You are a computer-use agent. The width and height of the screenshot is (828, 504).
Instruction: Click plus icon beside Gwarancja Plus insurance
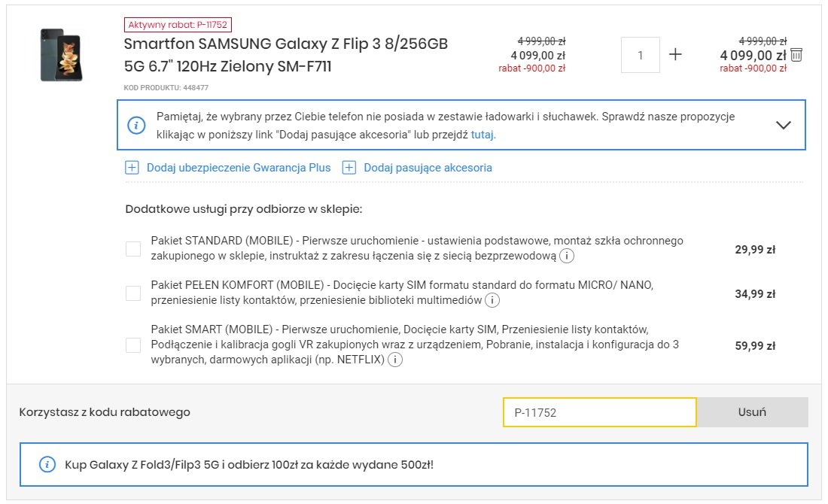132,168
